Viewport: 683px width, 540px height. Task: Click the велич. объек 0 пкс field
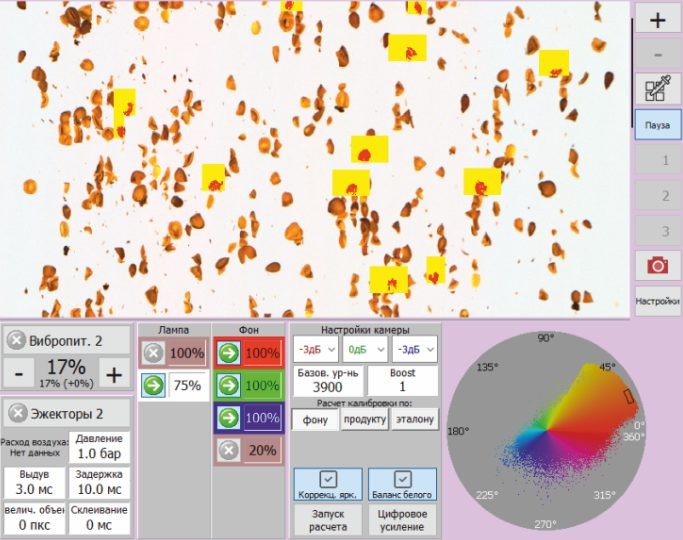pos(34,518)
